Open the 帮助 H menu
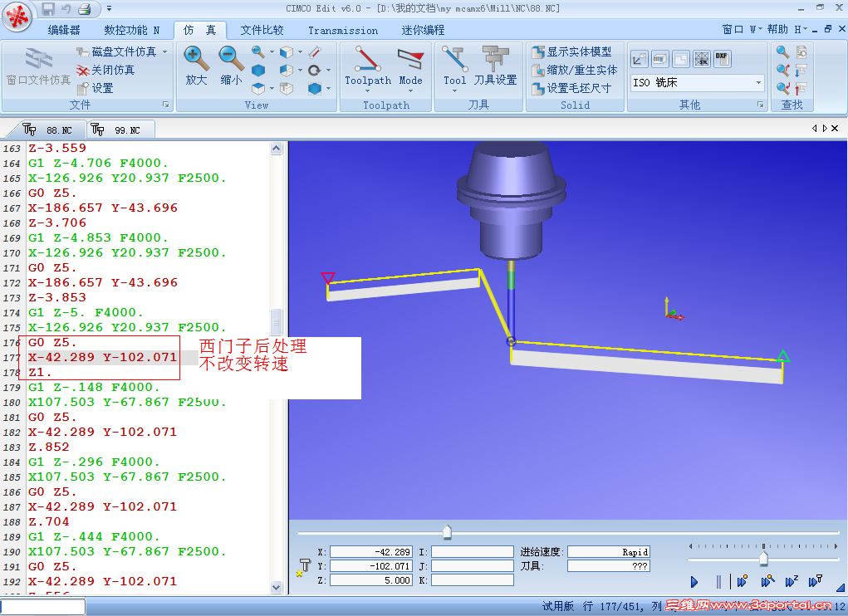The image size is (848, 616). point(787,29)
